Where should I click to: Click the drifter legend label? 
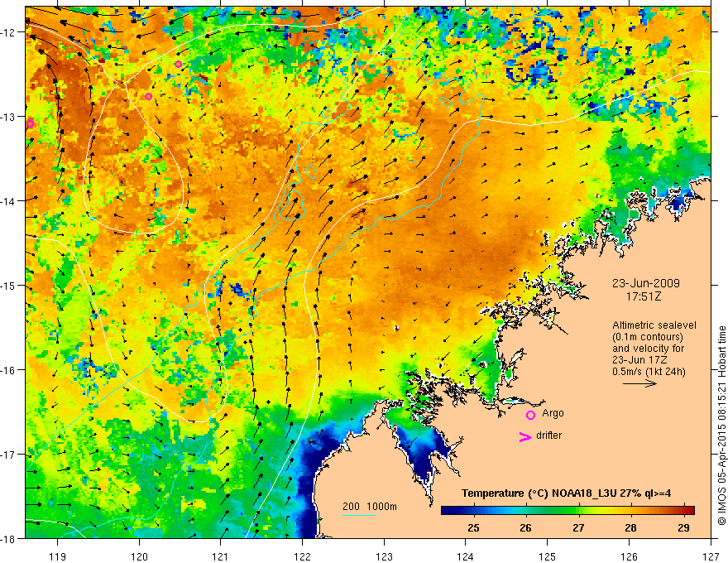[x=548, y=435]
